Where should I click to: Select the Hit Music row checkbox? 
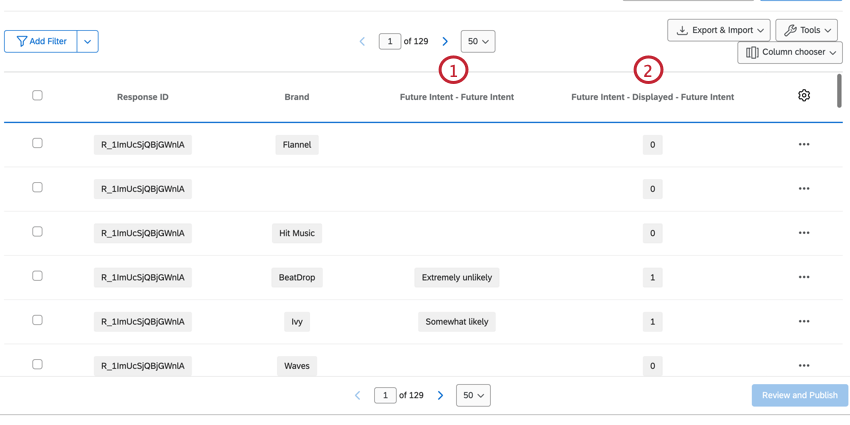(37, 232)
